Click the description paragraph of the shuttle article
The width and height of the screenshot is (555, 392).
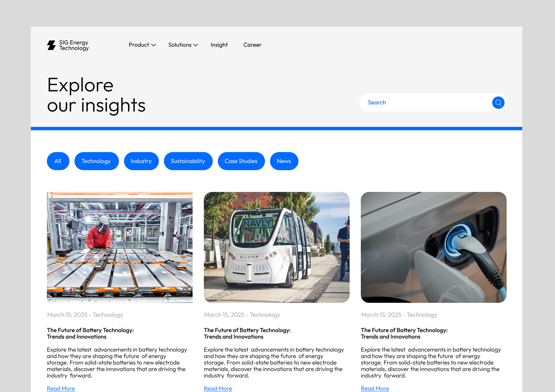(274, 363)
